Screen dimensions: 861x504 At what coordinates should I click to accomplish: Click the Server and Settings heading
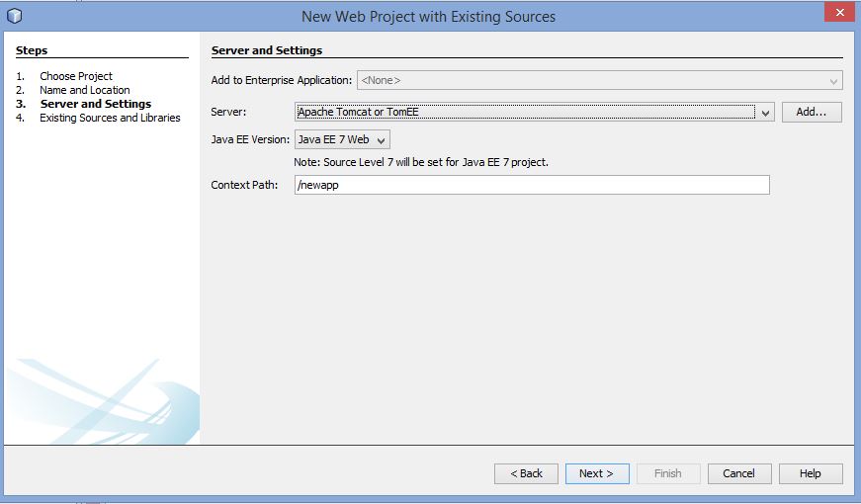pos(267,50)
